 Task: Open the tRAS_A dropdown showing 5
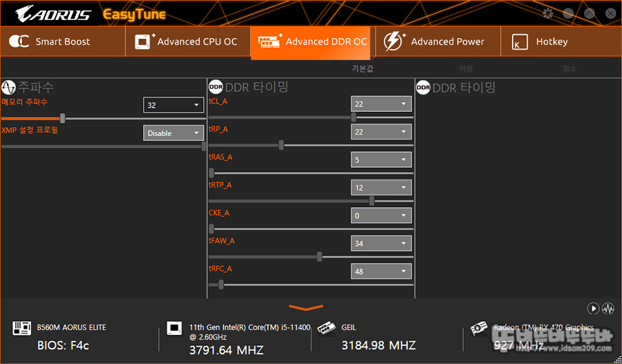[x=381, y=160]
